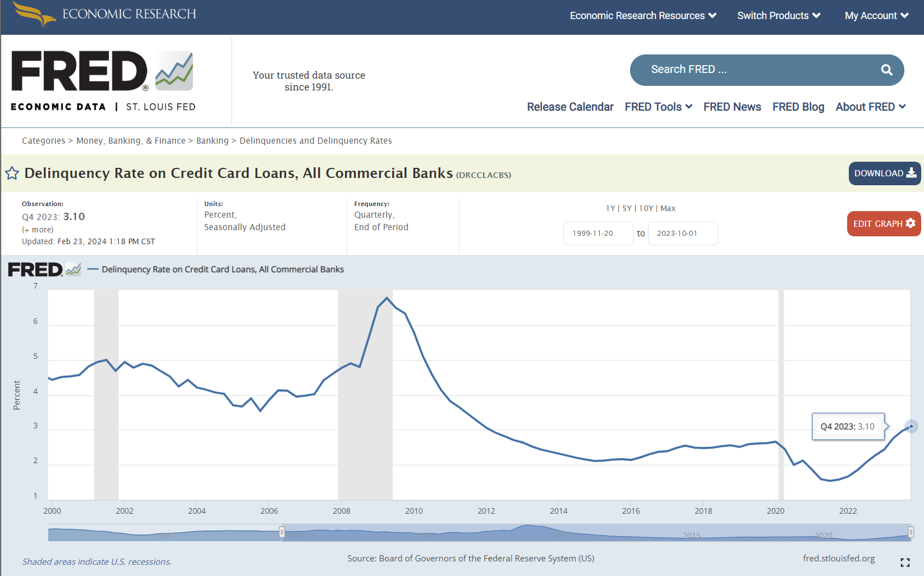Click the range navigator selected area
This screenshot has width=924, height=576.
click(596, 532)
